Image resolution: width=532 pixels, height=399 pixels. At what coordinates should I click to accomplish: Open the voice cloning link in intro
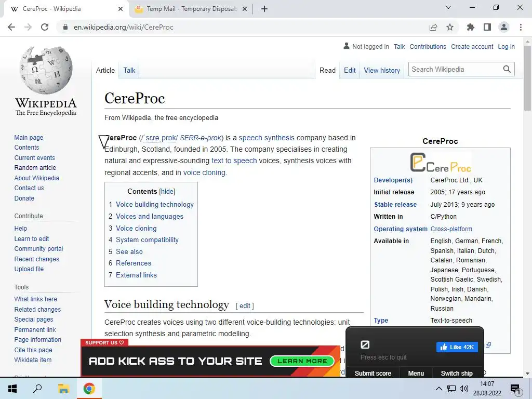204,172
